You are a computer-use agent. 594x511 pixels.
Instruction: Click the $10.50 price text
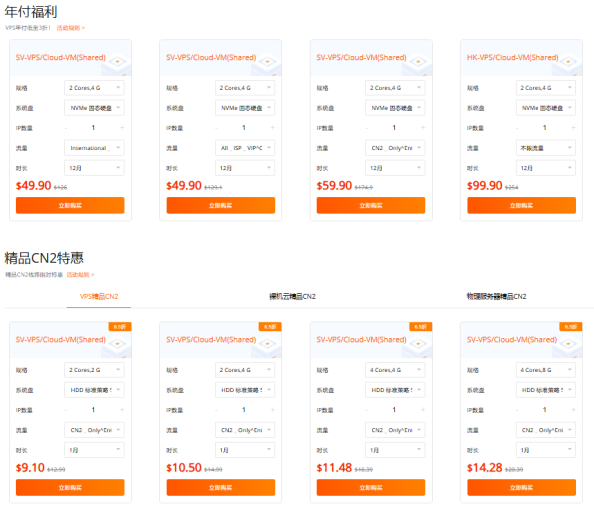tap(184, 468)
